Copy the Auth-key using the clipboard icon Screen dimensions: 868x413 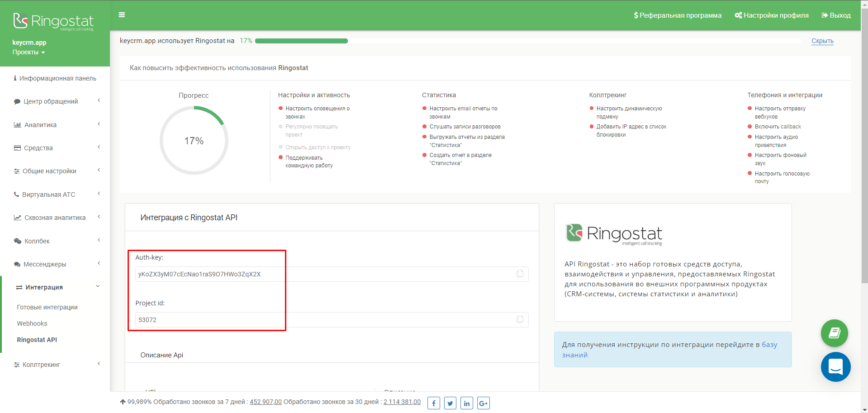click(520, 274)
